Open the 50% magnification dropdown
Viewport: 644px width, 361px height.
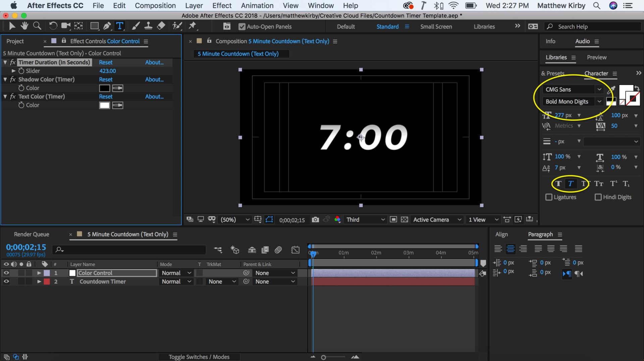(x=235, y=220)
